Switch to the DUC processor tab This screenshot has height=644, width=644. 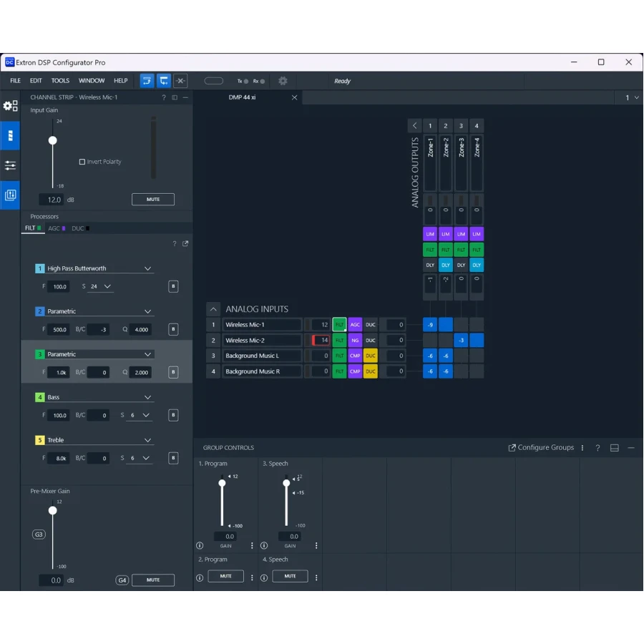[x=80, y=228]
